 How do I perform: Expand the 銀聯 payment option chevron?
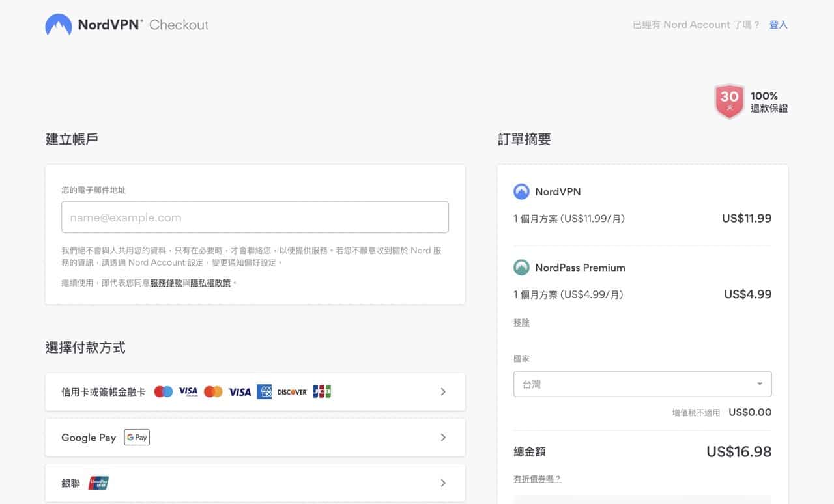pos(443,483)
